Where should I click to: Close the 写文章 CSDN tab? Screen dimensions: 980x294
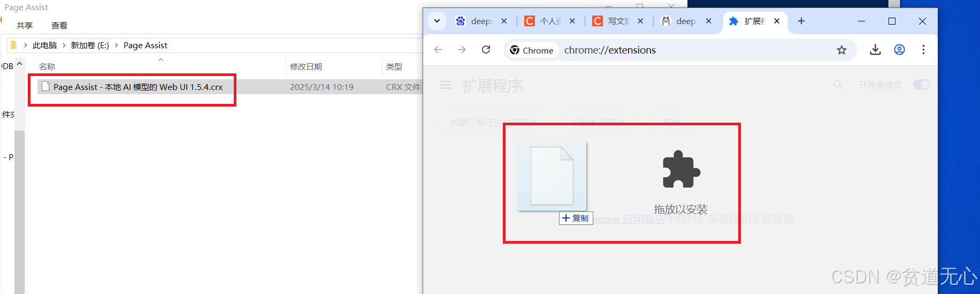click(640, 21)
